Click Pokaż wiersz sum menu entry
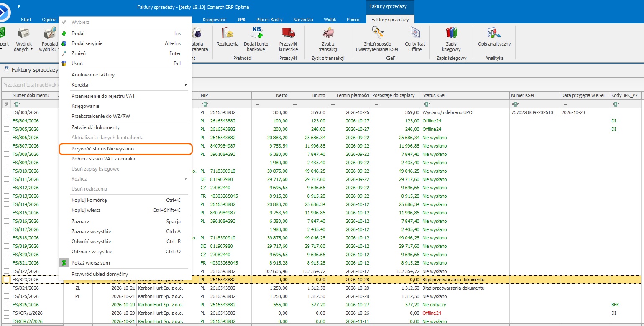Viewport: 644px width, 326px height. 125,263
